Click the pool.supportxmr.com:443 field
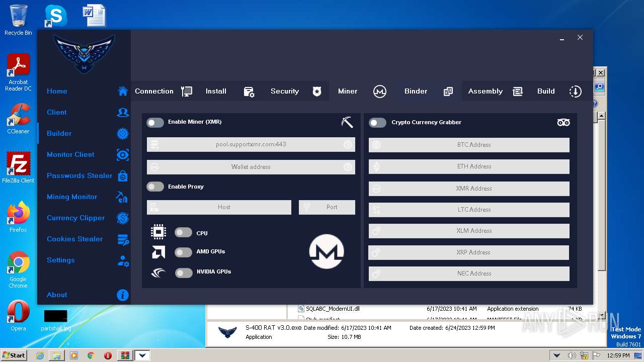Image resolution: width=644 pixels, height=362 pixels. click(251, 144)
